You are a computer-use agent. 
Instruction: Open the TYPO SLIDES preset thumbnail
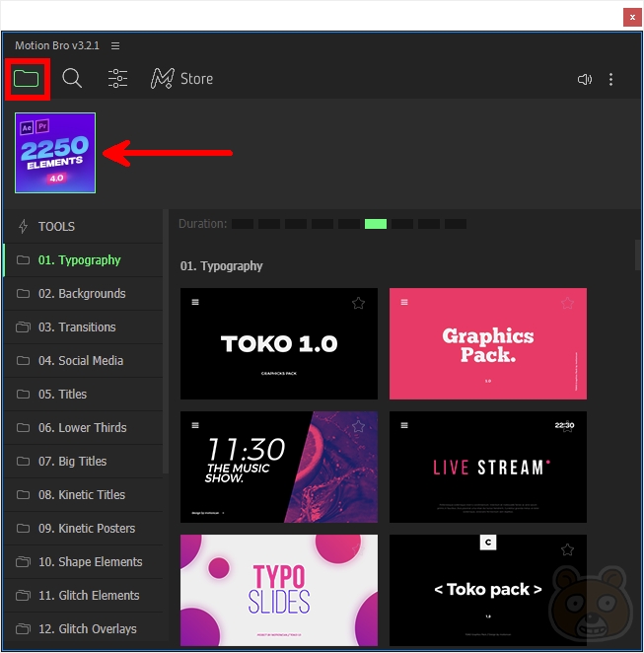tap(279, 590)
